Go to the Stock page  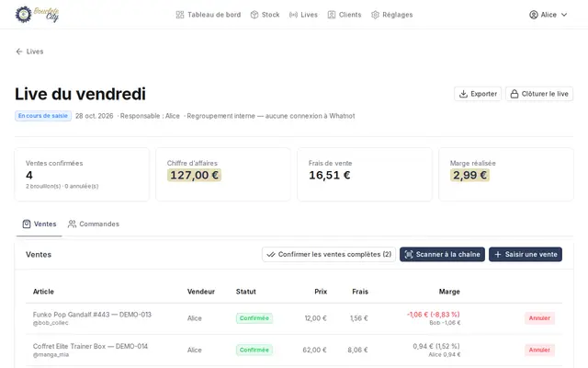pos(265,15)
